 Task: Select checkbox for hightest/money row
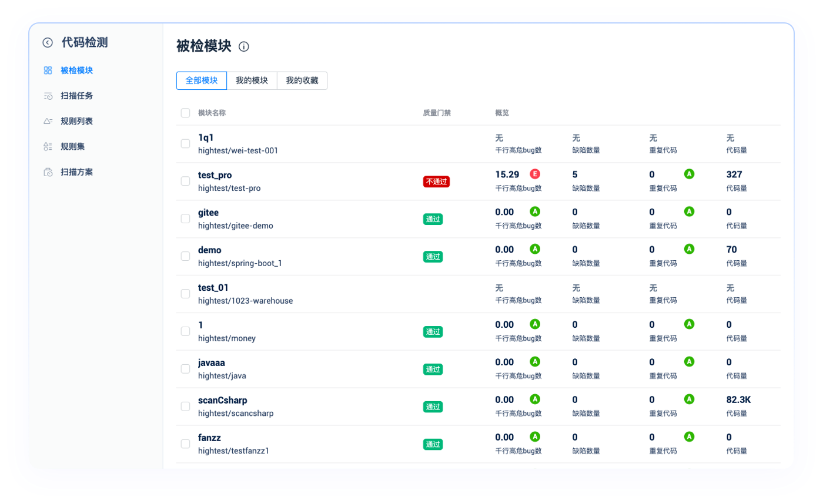pos(185,331)
